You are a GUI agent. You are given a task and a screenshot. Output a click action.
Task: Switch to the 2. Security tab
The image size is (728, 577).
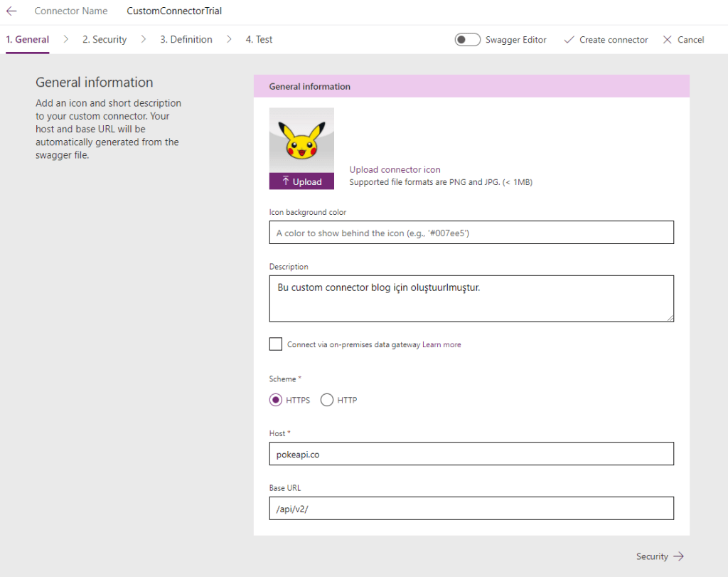pyautogui.click(x=105, y=40)
